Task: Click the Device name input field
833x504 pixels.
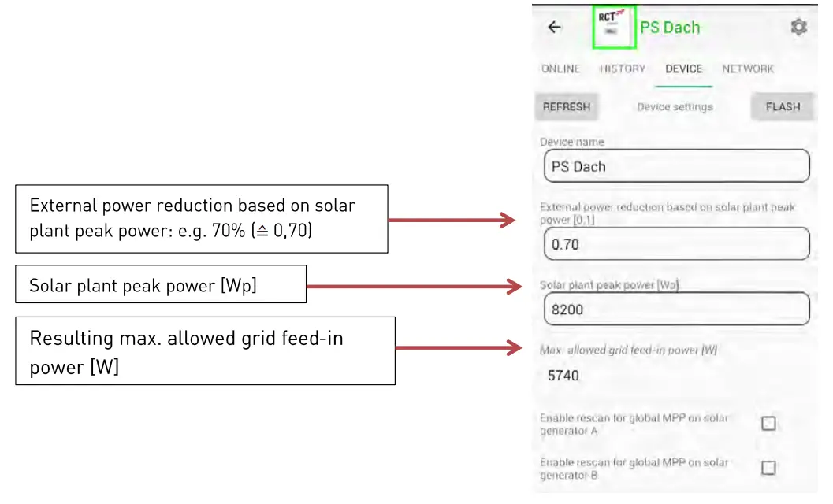Action: click(x=676, y=166)
